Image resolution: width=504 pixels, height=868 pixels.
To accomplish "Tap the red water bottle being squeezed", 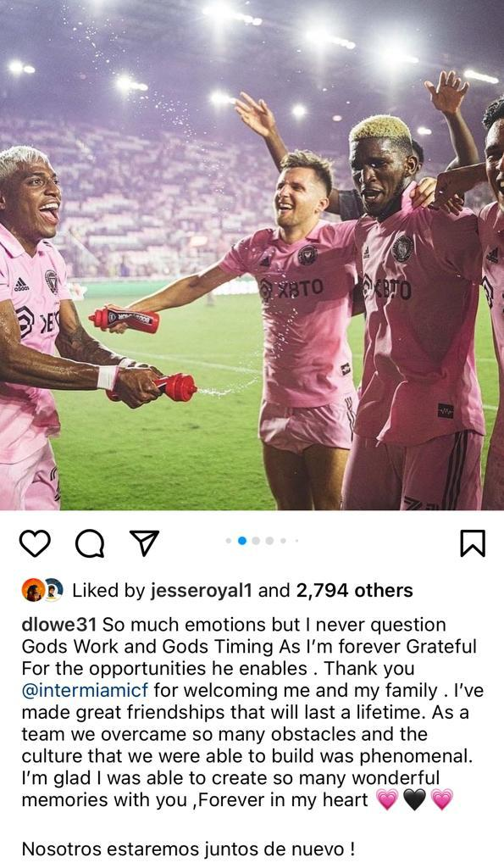I will point(174,387).
